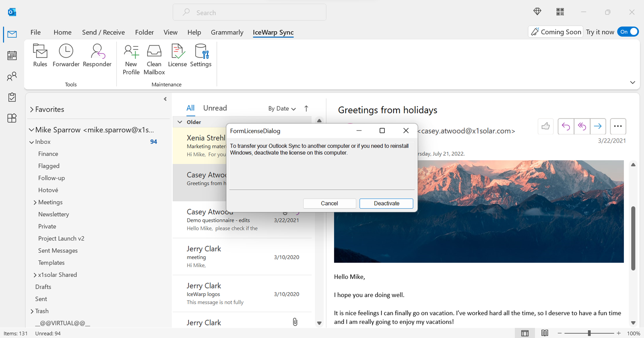Open the Send / Receive tab
Image resolution: width=644 pixels, height=338 pixels.
(x=103, y=32)
